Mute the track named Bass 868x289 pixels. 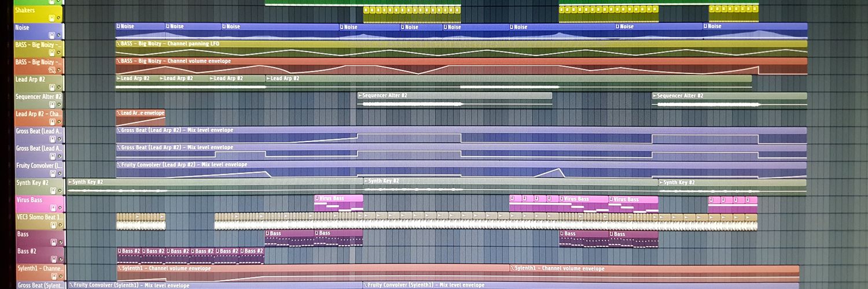coord(60,242)
